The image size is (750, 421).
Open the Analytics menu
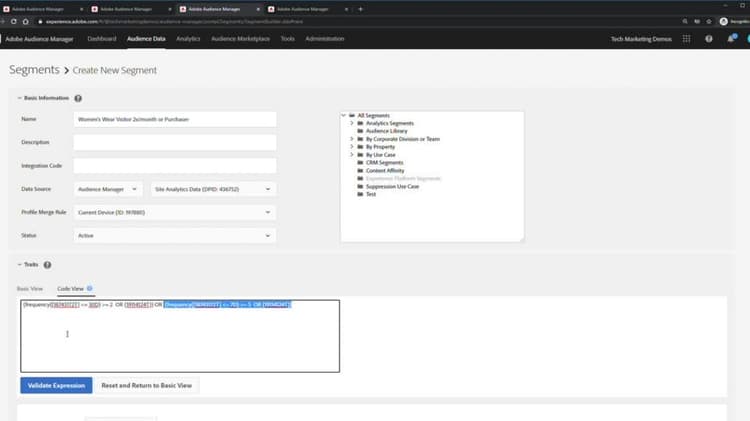coord(188,39)
